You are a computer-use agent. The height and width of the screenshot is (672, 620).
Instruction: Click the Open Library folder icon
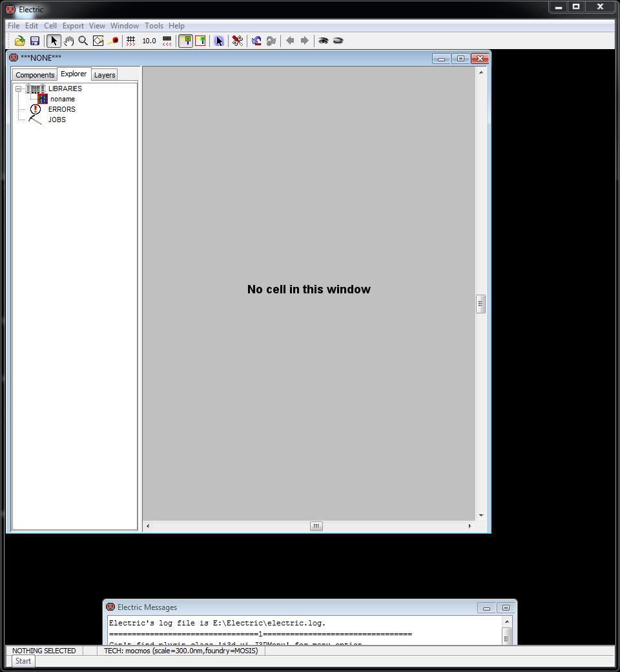[20, 41]
